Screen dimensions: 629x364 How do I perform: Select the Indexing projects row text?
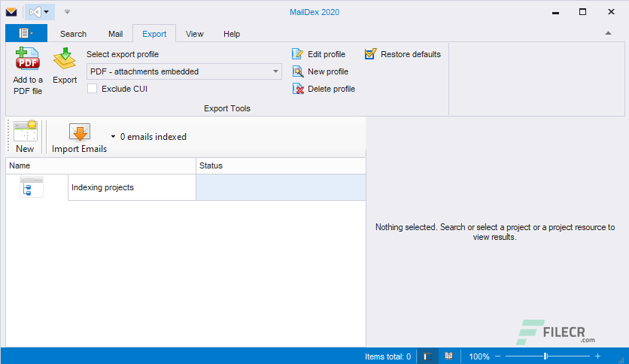pos(102,187)
